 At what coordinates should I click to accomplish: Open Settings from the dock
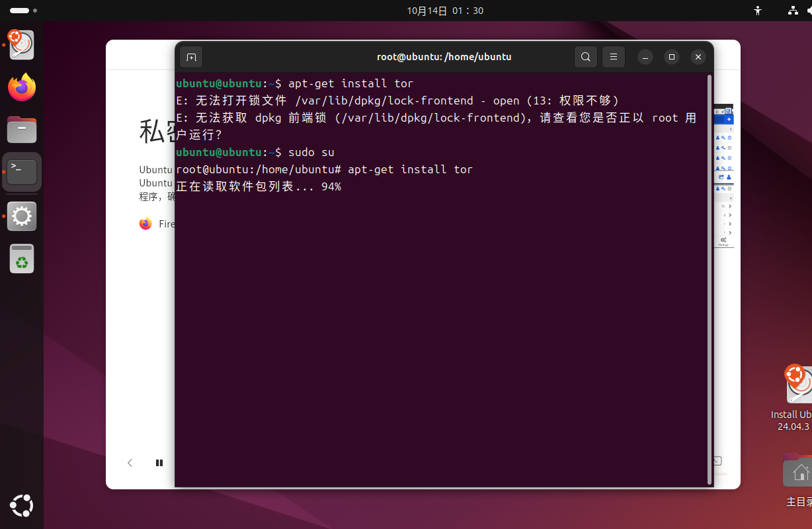[x=22, y=216]
